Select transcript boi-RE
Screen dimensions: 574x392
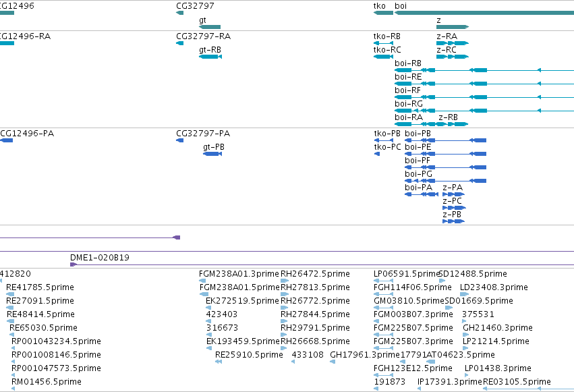coord(484,84)
